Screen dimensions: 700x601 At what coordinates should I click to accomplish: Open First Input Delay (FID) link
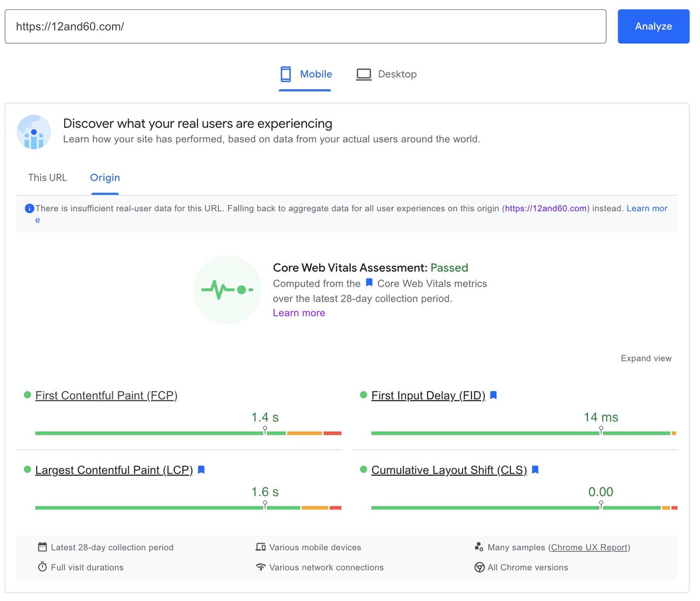[428, 396]
